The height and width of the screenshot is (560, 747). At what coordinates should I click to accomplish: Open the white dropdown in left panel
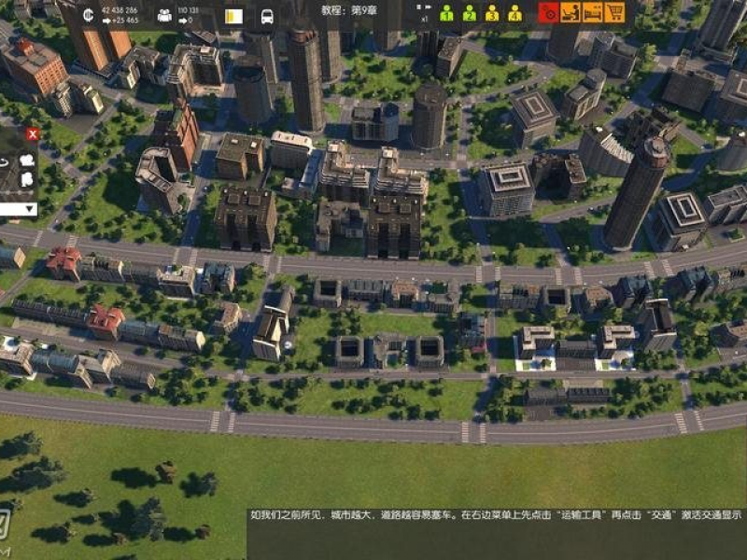click(x=19, y=208)
